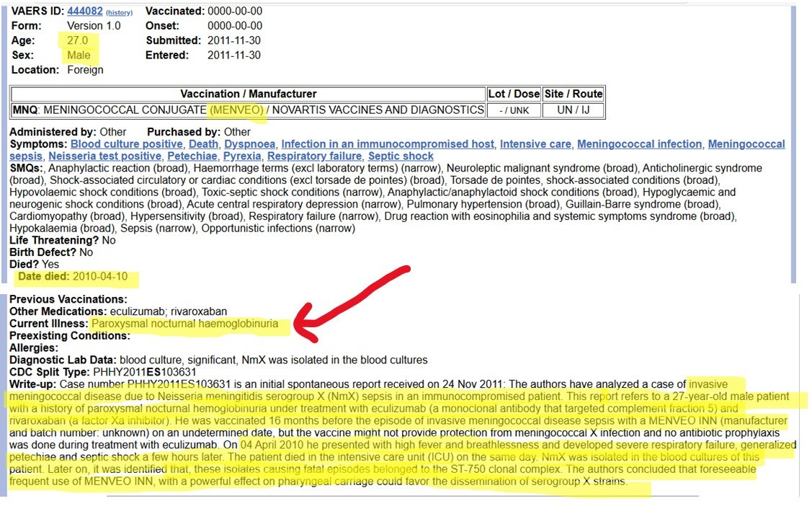Click the Vaccinated date 0000-00-00
812x519 pixels.
235,11
